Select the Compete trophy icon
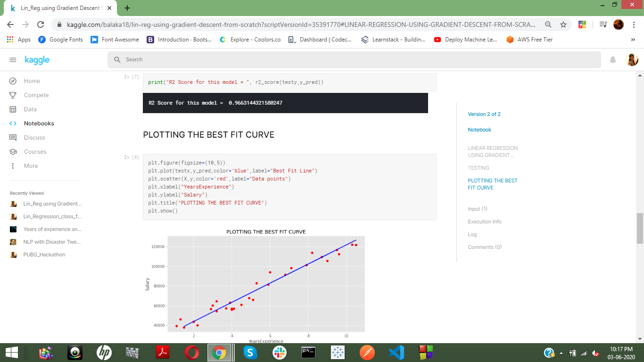 click(12, 95)
